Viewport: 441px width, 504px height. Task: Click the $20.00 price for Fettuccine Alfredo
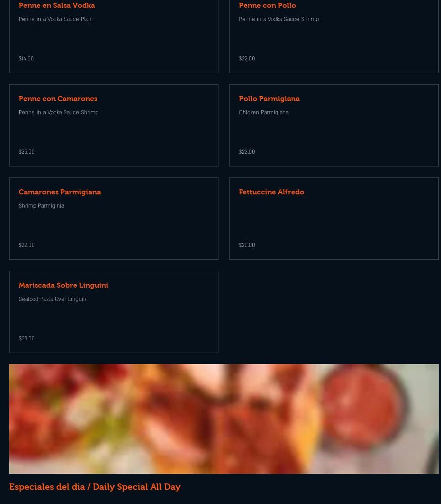point(247,245)
